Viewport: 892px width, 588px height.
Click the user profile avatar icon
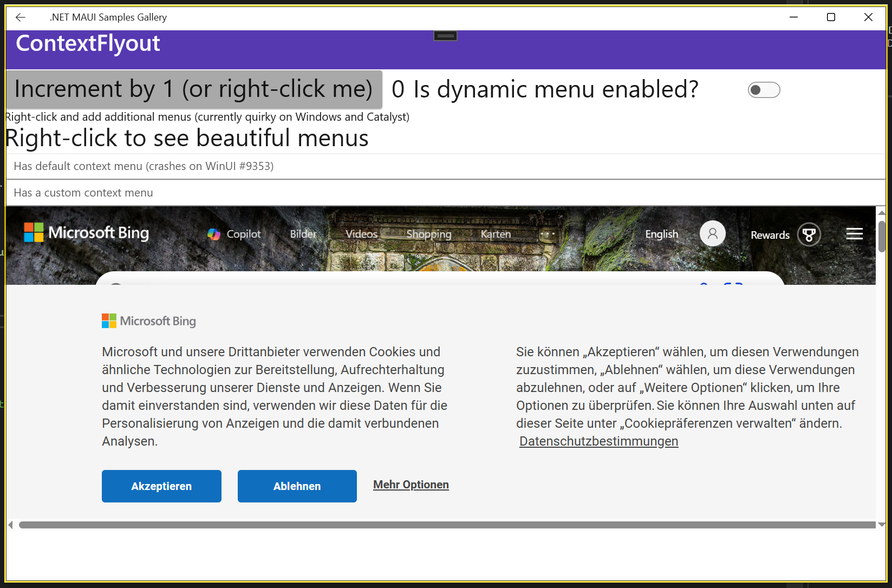[x=712, y=234]
